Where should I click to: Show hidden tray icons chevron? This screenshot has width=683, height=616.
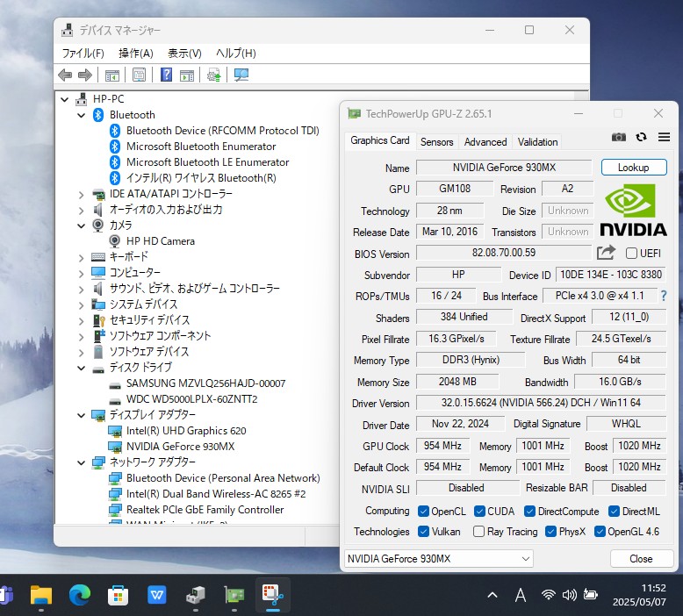click(x=492, y=595)
